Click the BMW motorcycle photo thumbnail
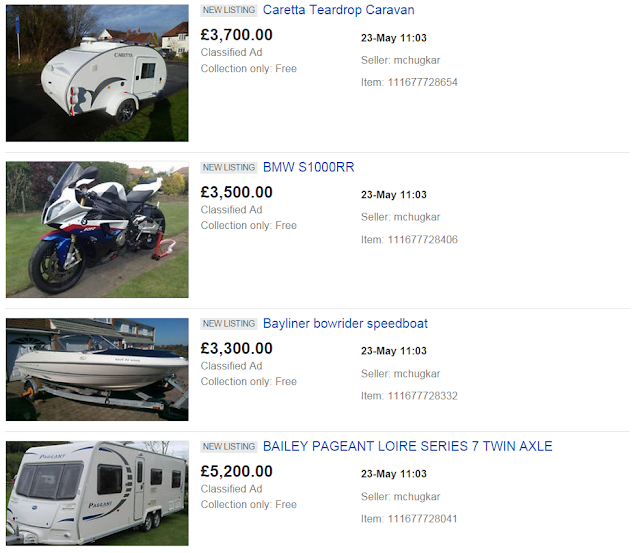This screenshot has width=640, height=553. pyautogui.click(x=97, y=229)
